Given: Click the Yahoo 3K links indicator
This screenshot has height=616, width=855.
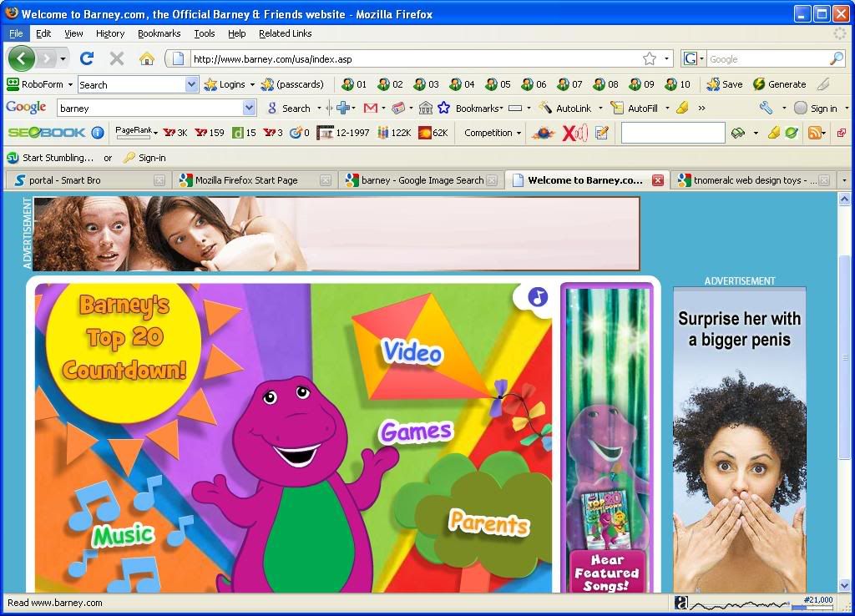Looking at the screenshot, I should pos(175,133).
